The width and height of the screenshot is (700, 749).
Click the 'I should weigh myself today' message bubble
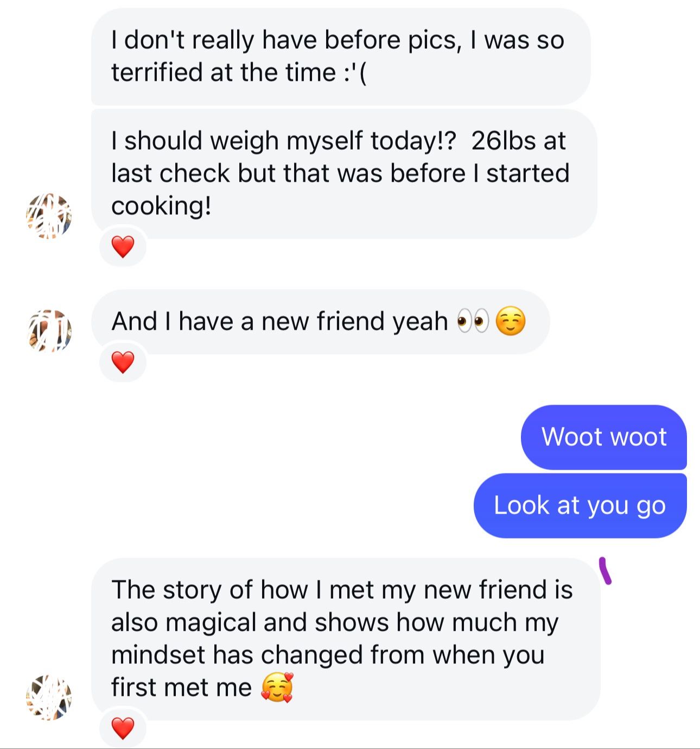point(343,174)
